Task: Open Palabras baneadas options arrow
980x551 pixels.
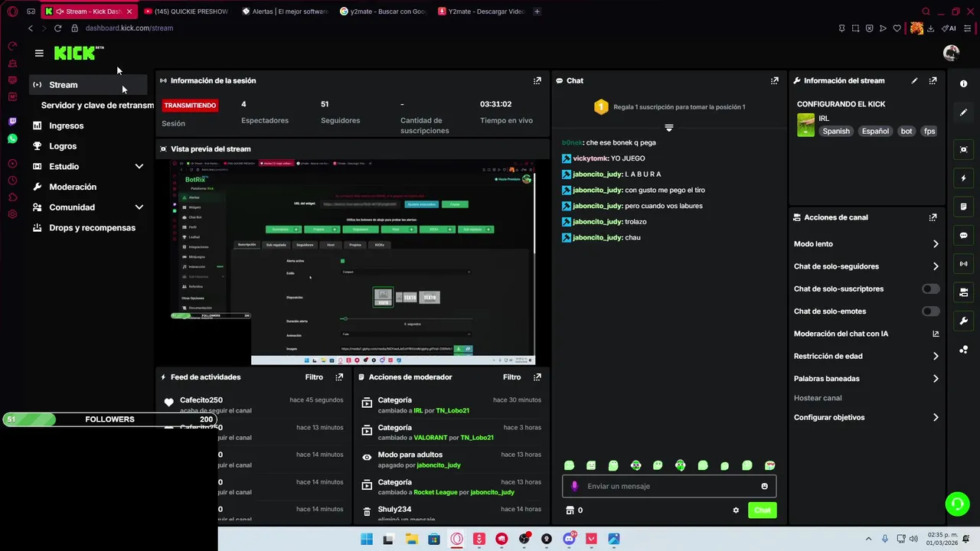Action: pyautogui.click(x=936, y=379)
